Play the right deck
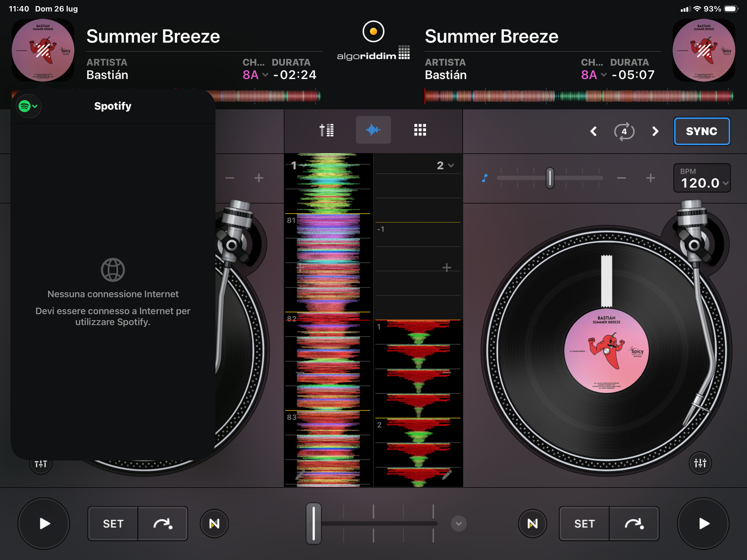The width and height of the screenshot is (747, 560). click(703, 523)
